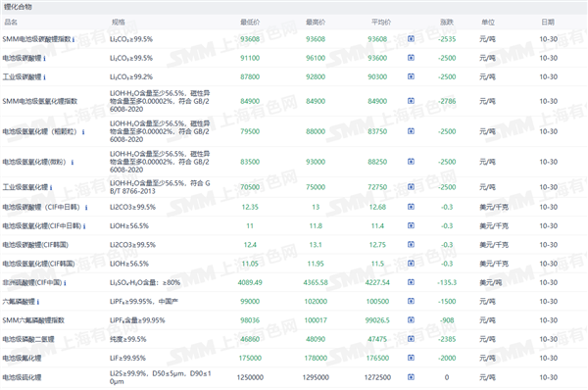This screenshot has height=390, width=588.
Task: Select the 99026.5 average price cell
Action: pyautogui.click(x=377, y=320)
